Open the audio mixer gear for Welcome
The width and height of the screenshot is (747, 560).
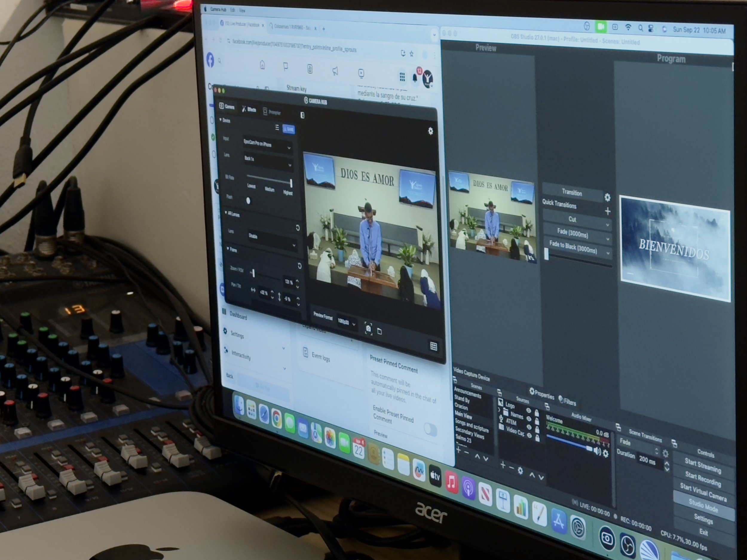pos(606,453)
